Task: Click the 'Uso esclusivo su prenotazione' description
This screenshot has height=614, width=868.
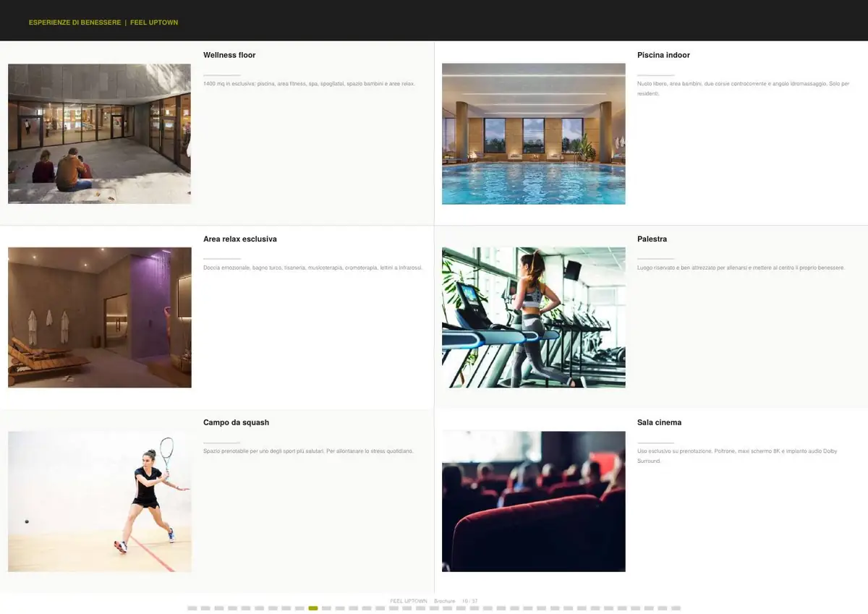Action: click(737, 456)
